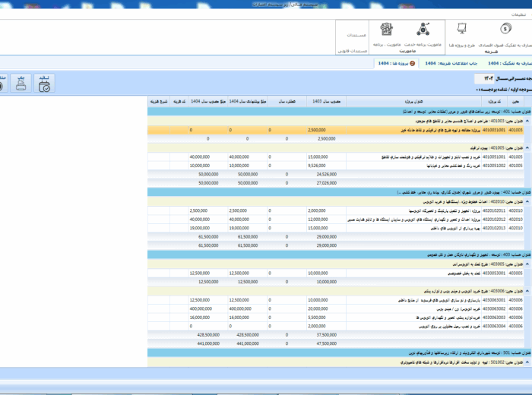Collapse the sub-account 401005 group
This screenshot has height=395, width=532.
527,147
